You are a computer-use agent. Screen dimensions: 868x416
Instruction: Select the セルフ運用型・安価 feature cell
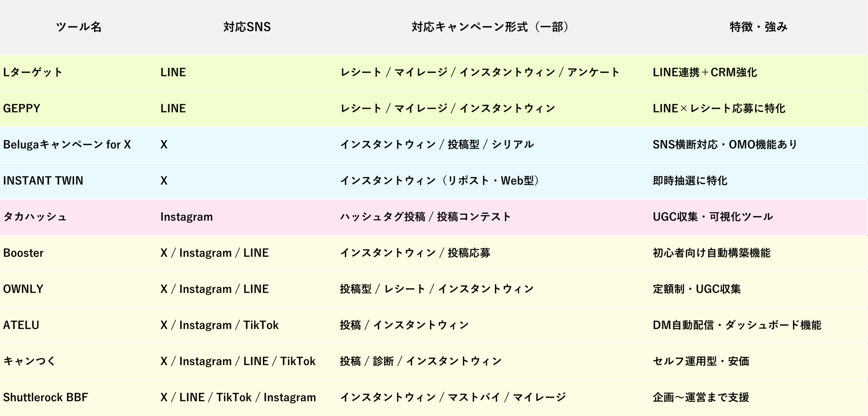(x=701, y=361)
